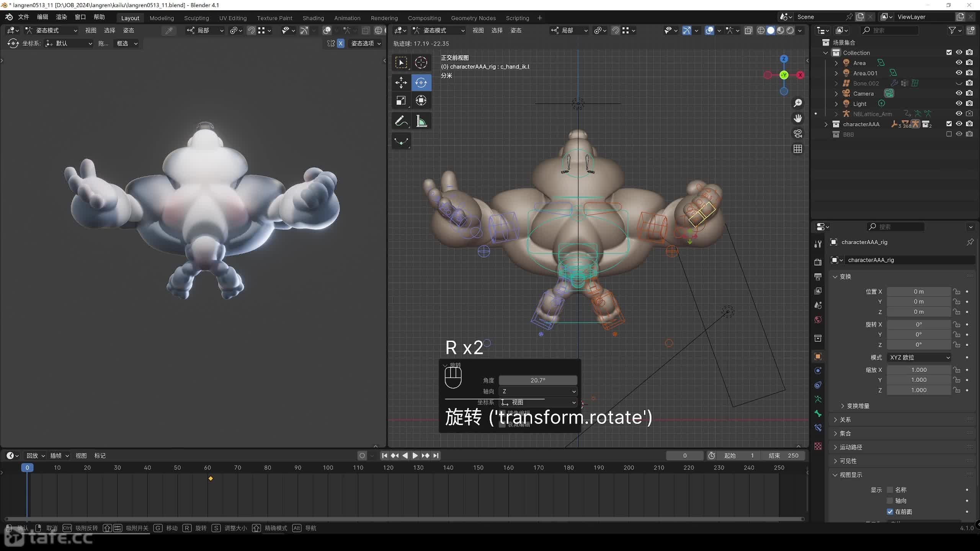Click the outliner filter funnel icon
Viewport: 980px width, 551px height.
coord(952,30)
